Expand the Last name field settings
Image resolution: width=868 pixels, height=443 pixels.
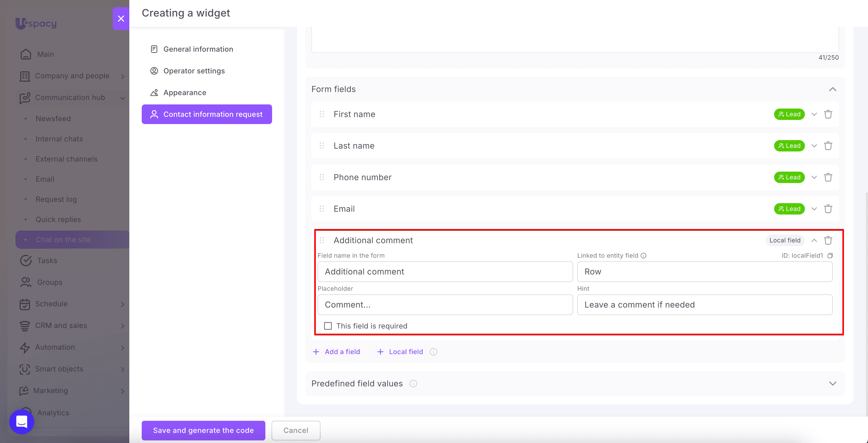pyautogui.click(x=814, y=146)
